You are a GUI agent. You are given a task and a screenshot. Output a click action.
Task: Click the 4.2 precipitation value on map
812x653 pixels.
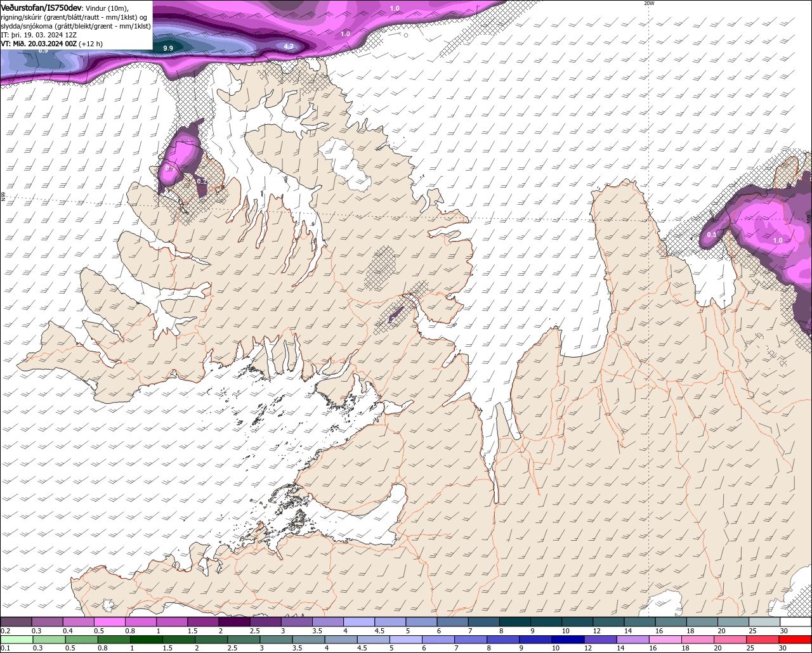(x=289, y=46)
